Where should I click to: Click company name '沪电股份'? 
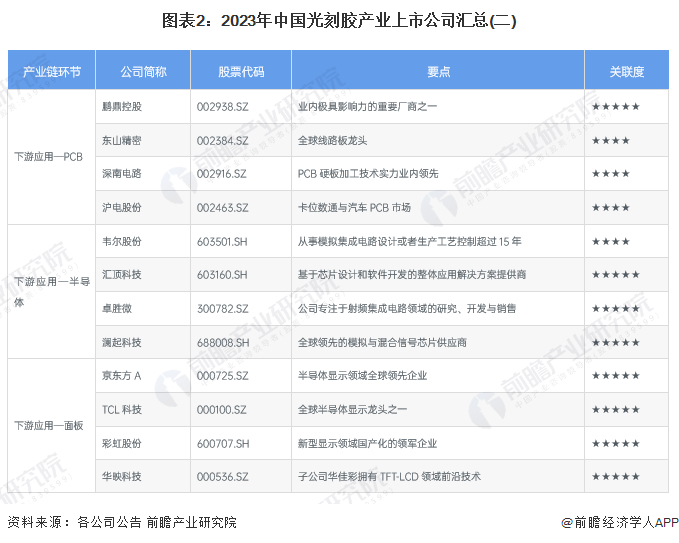tap(122, 207)
